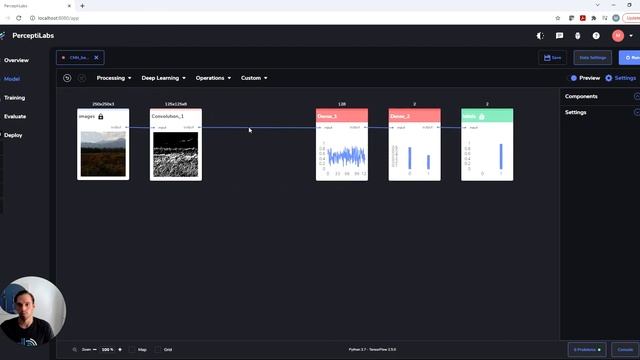Open the Console button
The height and width of the screenshot is (360, 640).
[x=625, y=349]
